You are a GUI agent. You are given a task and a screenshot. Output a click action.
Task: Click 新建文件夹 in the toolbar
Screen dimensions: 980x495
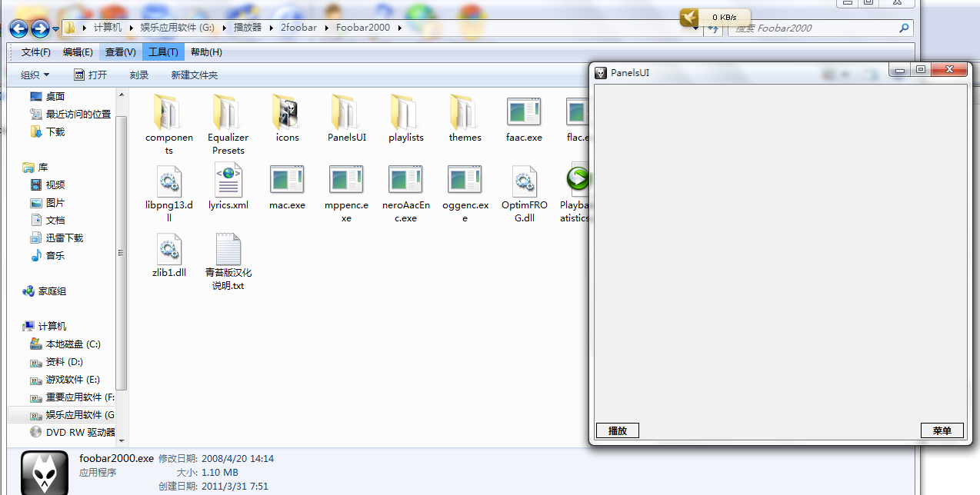(195, 75)
